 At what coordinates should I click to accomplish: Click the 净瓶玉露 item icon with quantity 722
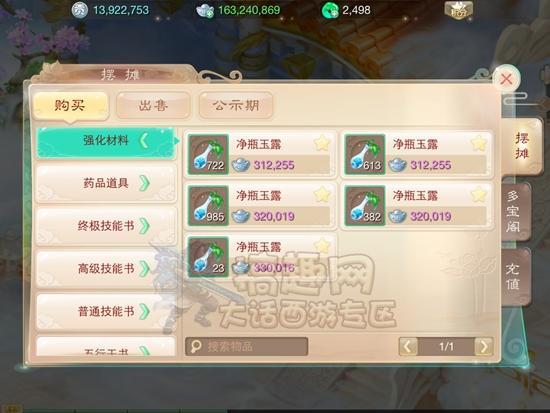[x=208, y=154]
